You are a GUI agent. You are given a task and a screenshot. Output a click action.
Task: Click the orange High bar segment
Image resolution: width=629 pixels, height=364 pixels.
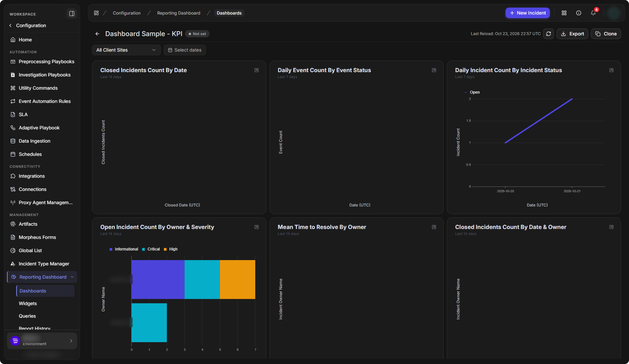coord(237,280)
